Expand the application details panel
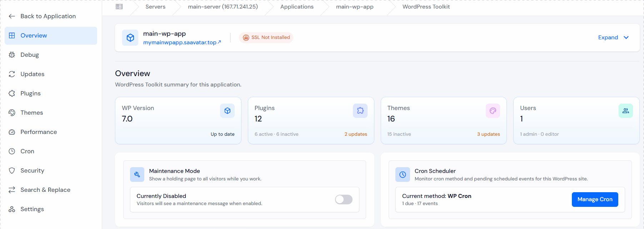Screen dimensions: 644x229 click(613, 38)
